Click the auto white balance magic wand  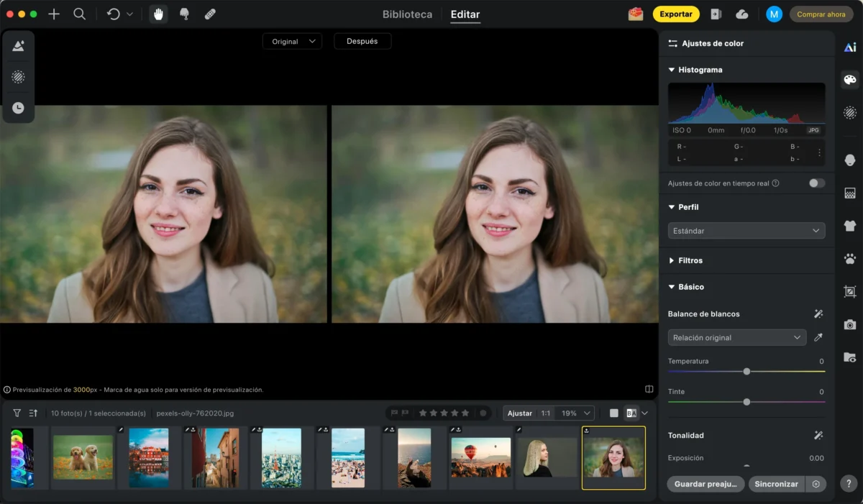click(818, 314)
